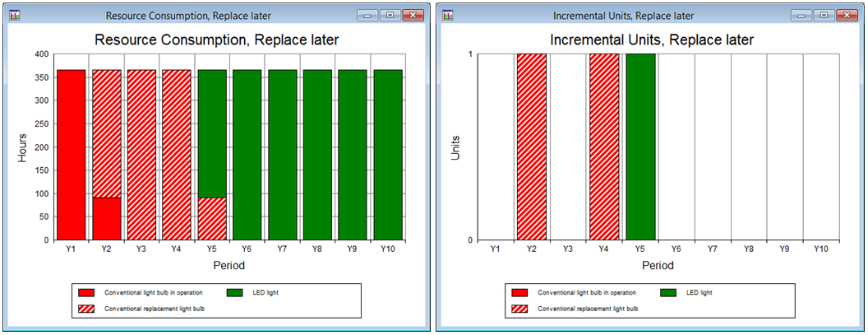Minimize the Resource Consumption window
The width and height of the screenshot is (868, 335).
tap(367, 16)
